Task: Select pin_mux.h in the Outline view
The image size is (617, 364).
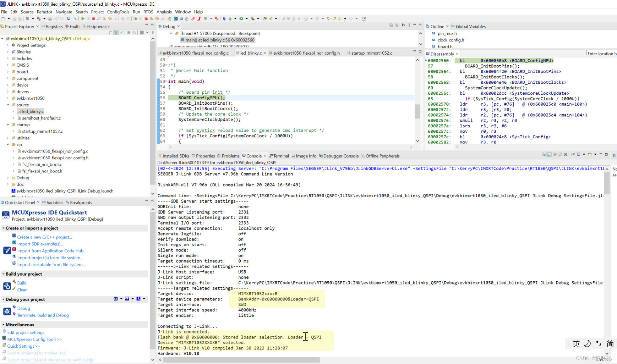Action: (447, 33)
